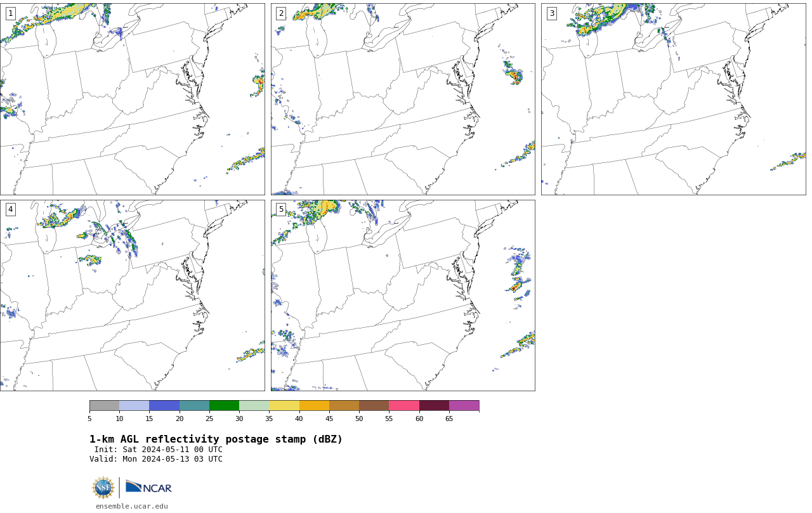Viewport: 812px width, 513px height.
Task: Click the dark green 25-30 dBZ swatch
Action: [224, 406]
